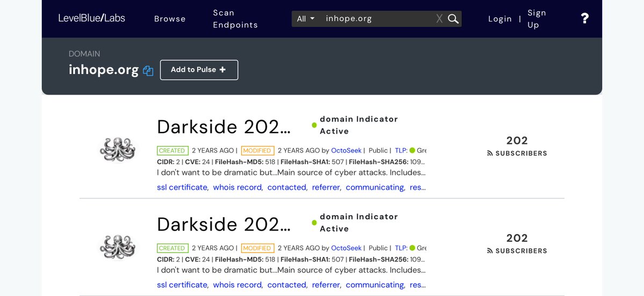Open the first Darkside pulse title
This screenshot has height=296, width=644.
[x=223, y=127]
